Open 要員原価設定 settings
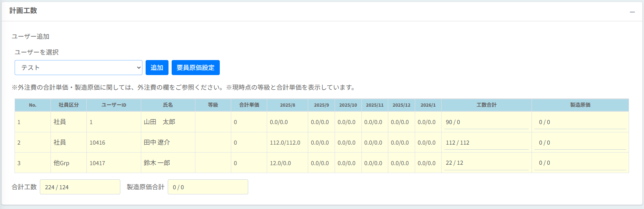Viewport: 644px width, 209px height. 195,68
